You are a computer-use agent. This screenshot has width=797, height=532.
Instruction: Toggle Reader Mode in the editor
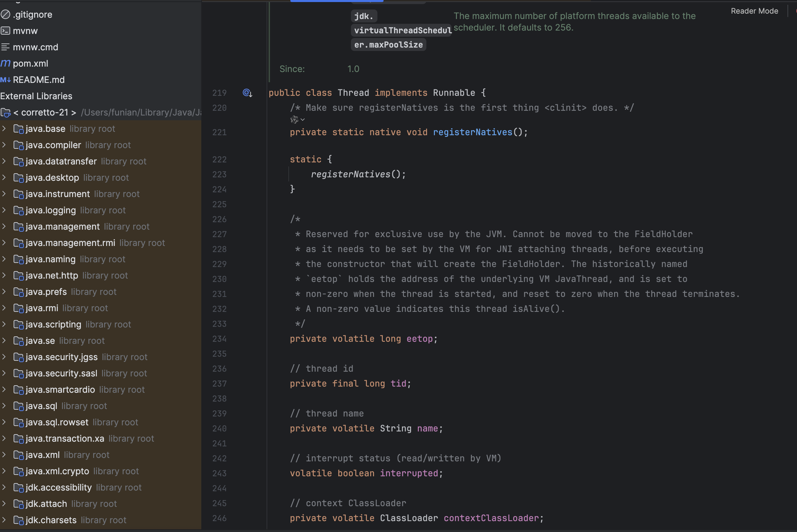pos(754,11)
